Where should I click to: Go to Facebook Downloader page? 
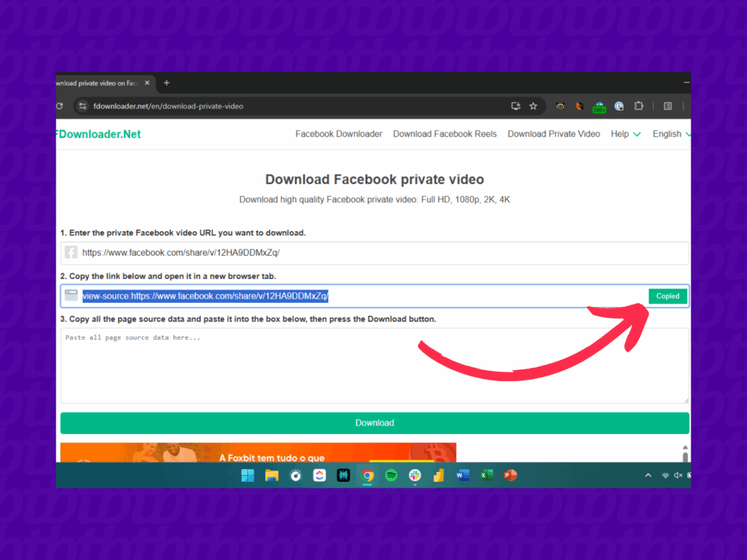pos(339,135)
